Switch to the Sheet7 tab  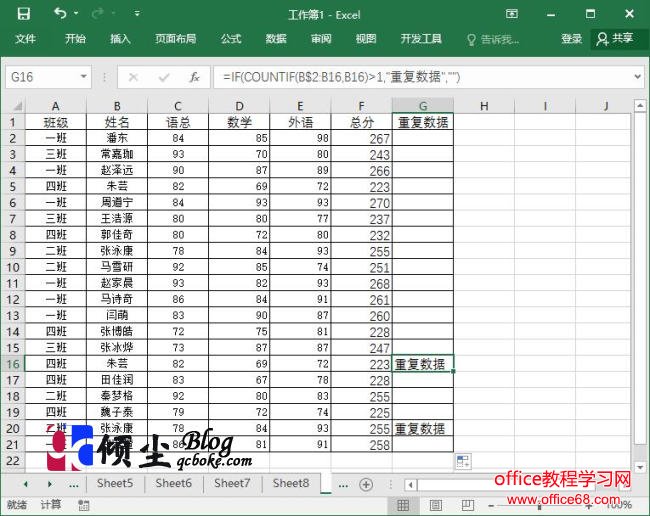click(232, 483)
